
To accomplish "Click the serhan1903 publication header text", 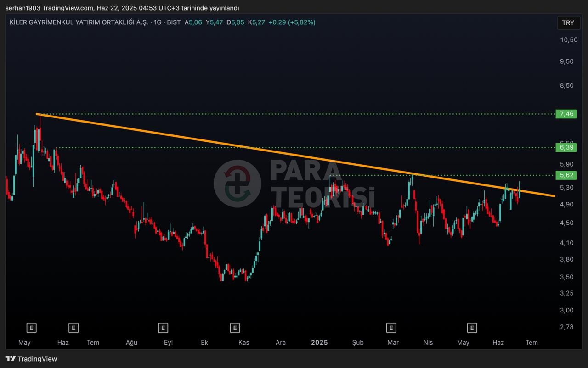I will (x=122, y=8).
